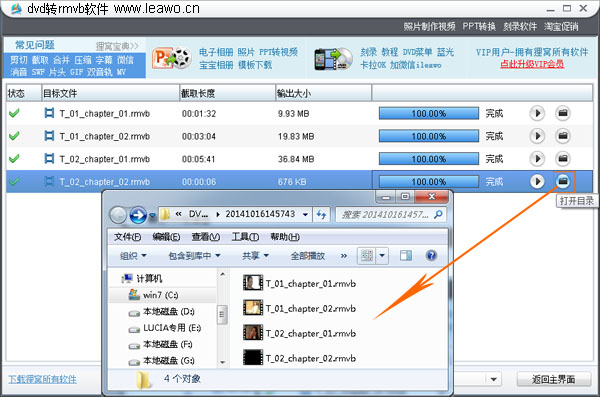The width and height of the screenshot is (600, 397).
Task: Click the 淘宝促销 link at top
Action: click(561, 26)
